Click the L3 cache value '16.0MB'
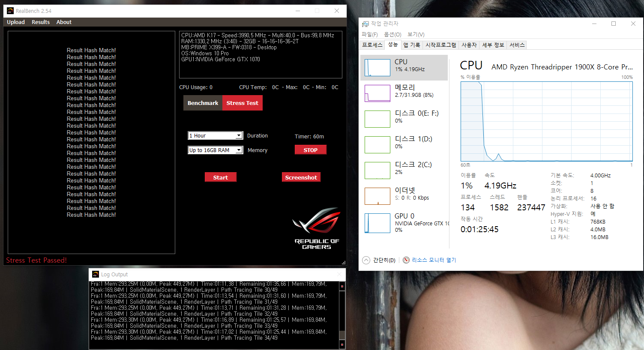Viewport: 644px width, 350px height. (599, 237)
